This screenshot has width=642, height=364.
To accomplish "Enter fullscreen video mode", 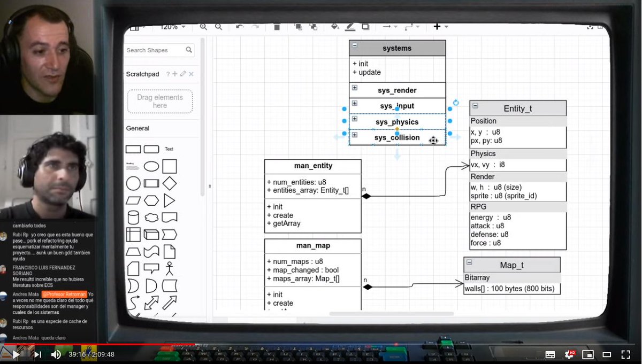I will coord(625,354).
